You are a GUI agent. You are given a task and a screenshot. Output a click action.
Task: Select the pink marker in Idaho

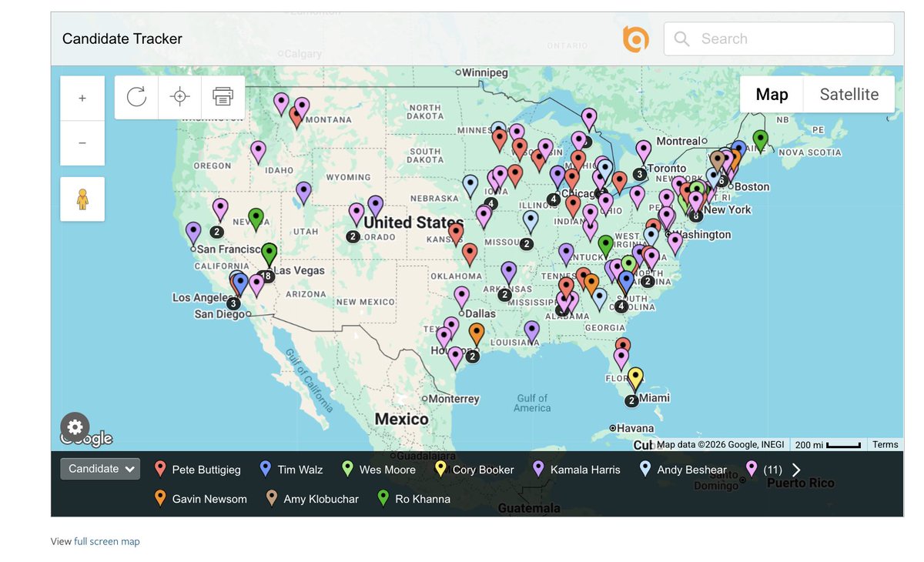[x=258, y=152]
